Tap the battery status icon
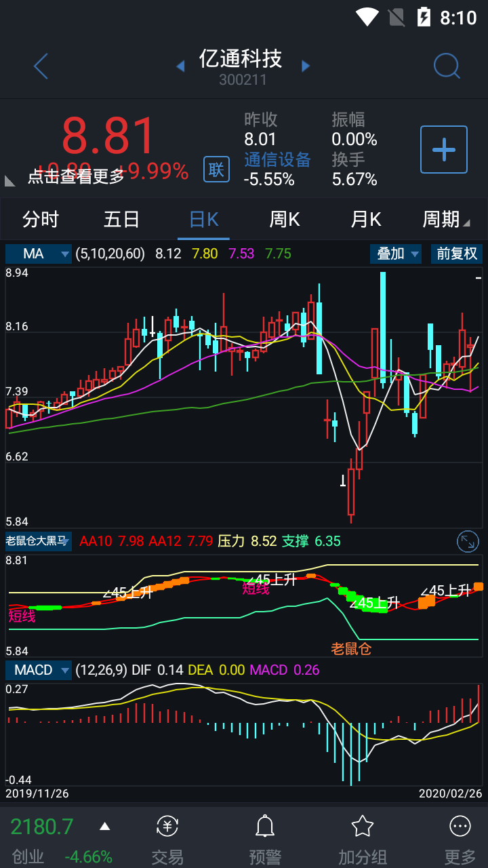Screen dimensions: 488x868 (x=424, y=16)
